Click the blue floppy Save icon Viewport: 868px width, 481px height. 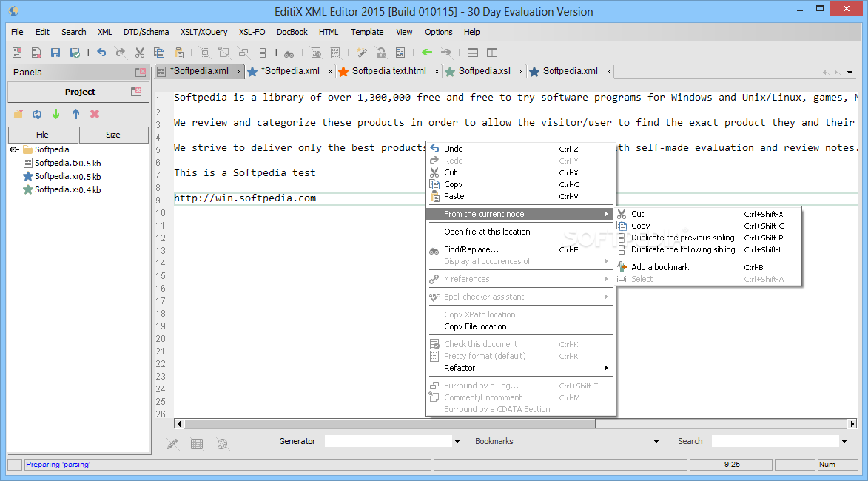[x=55, y=53]
